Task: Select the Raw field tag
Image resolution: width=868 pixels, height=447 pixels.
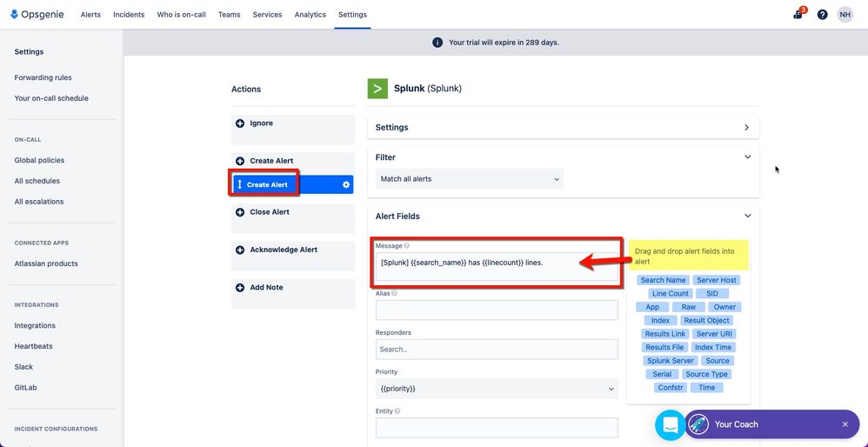Action: point(689,307)
